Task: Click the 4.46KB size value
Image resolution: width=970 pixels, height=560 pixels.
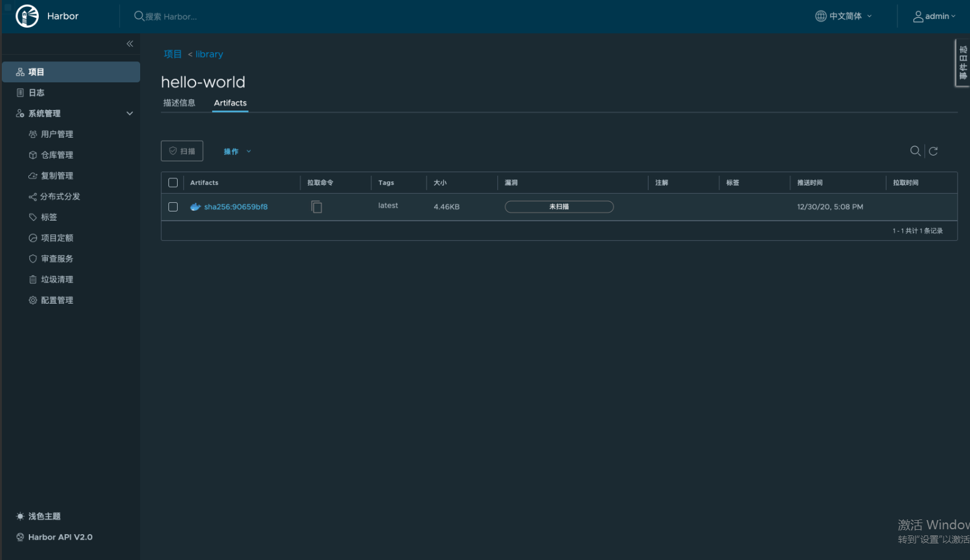Action: coord(446,207)
